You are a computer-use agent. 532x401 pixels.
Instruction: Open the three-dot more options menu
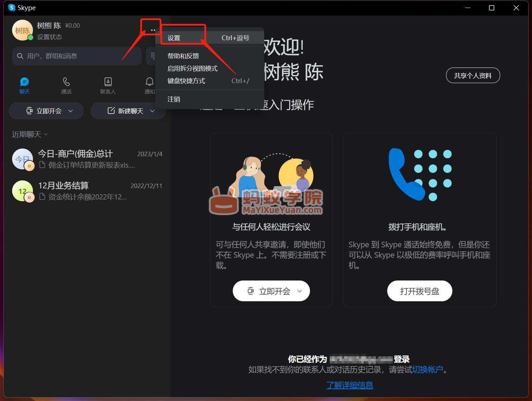[x=153, y=30]
